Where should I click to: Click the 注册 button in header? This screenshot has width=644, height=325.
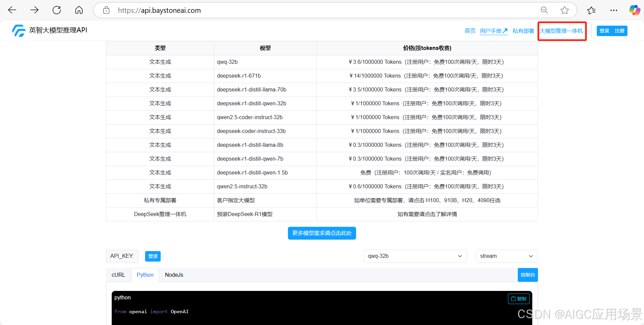(x=619, y=31)
